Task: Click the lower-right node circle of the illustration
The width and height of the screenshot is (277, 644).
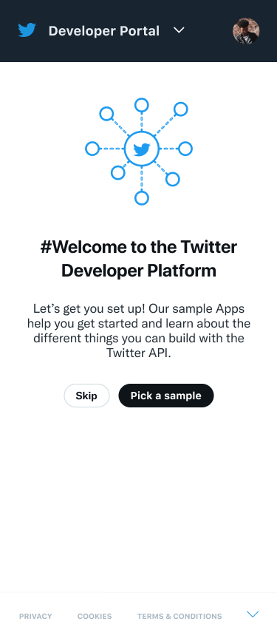Action: point(173,179)
